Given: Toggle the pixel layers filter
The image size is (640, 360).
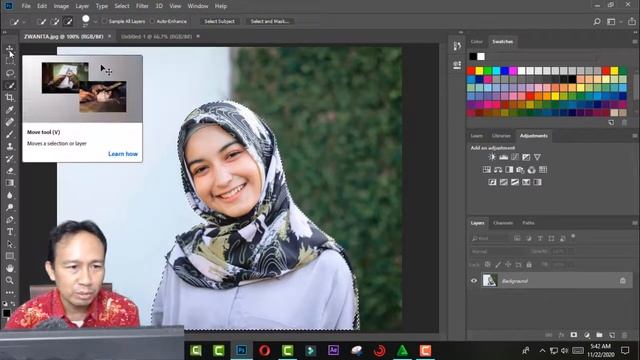Looking at the screenshot, I should pos(517,238).
